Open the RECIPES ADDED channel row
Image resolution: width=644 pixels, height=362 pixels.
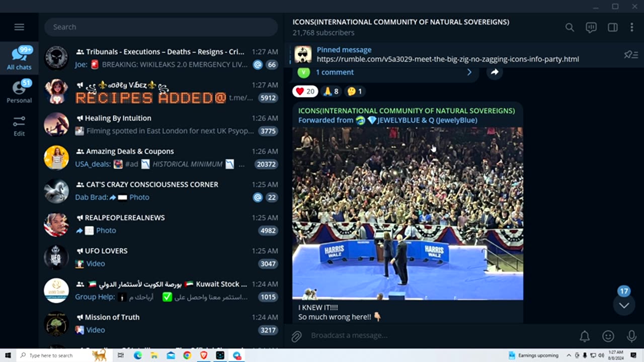point(161,91)
